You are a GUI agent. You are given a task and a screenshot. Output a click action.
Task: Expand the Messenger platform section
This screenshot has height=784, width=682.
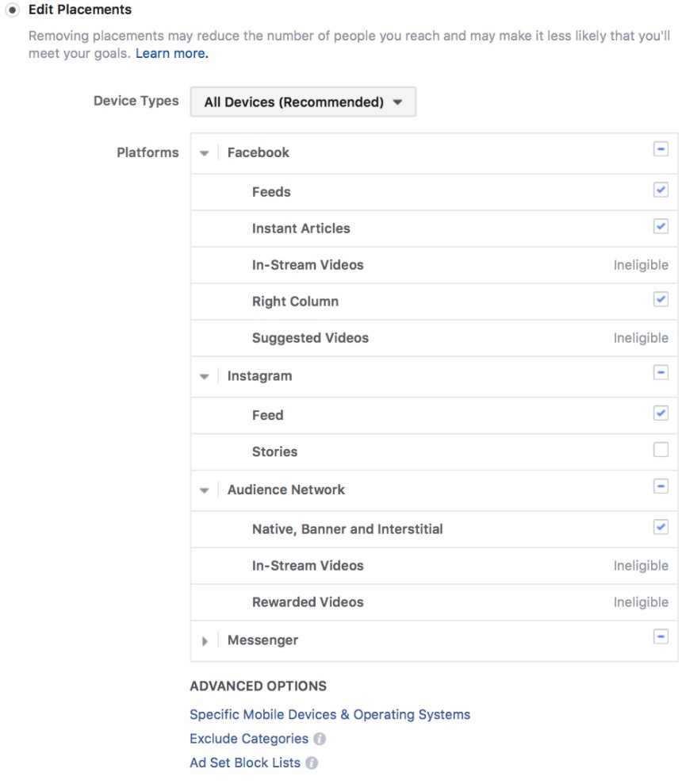205,641
